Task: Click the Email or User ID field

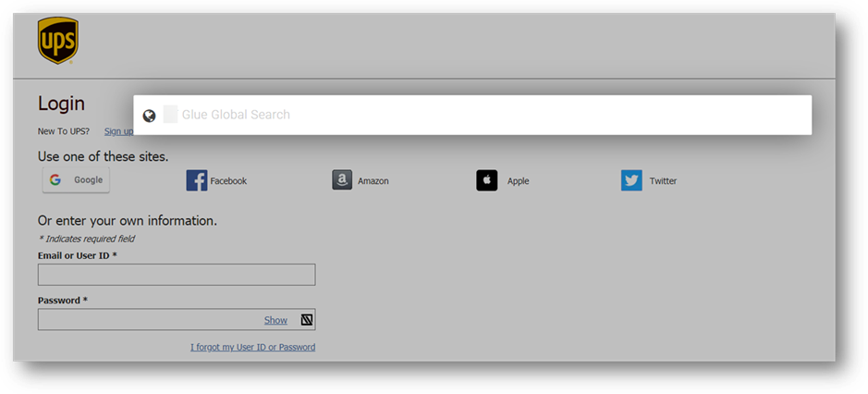Action: 177,275
